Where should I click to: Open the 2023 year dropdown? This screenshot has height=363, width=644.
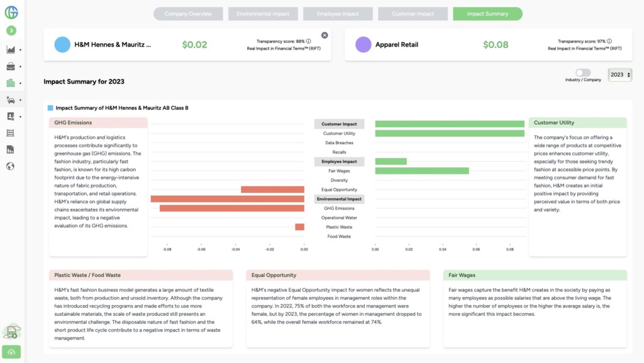pyautogui.click(x=619, y=75)
